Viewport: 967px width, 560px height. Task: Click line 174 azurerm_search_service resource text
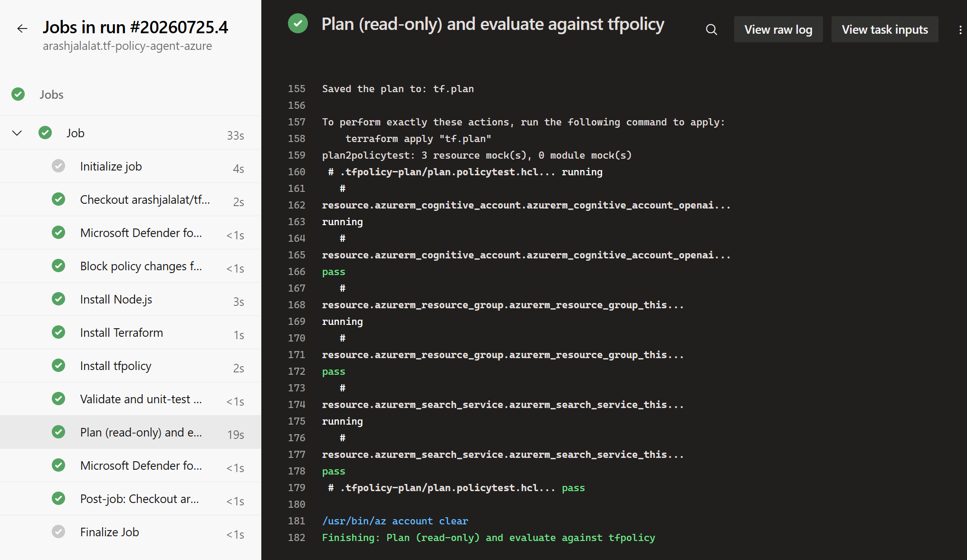(503, 405)
